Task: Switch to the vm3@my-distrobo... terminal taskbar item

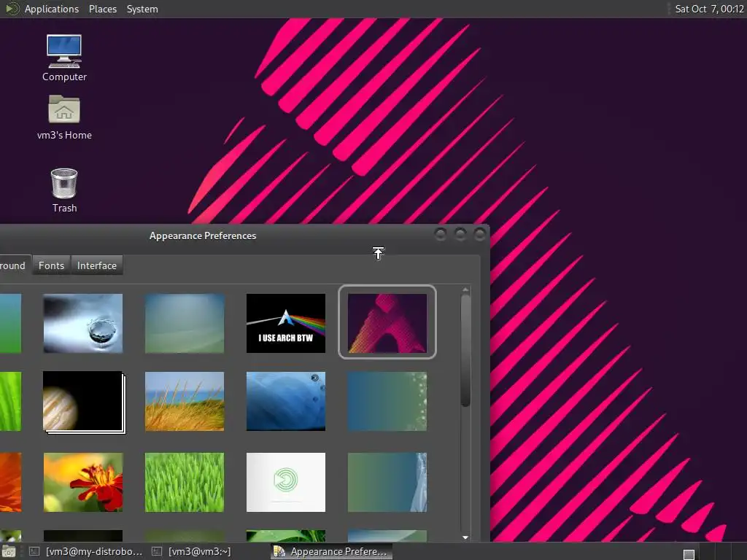Action: (86, 551)
